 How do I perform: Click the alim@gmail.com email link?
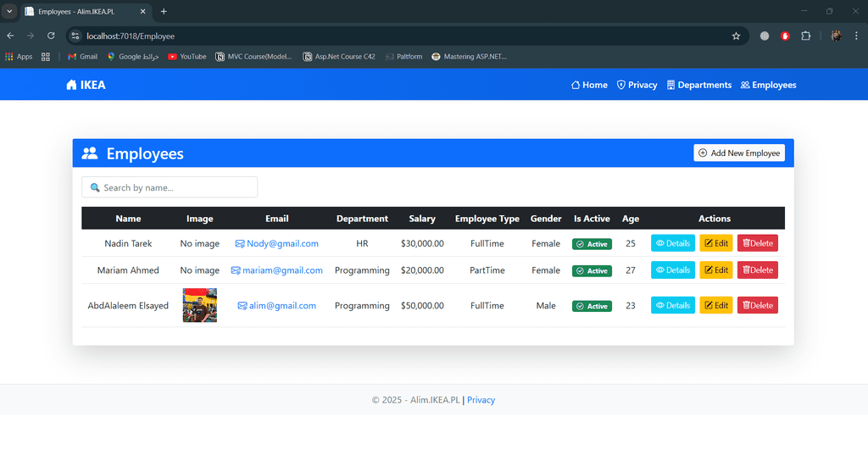click(282, 305)
